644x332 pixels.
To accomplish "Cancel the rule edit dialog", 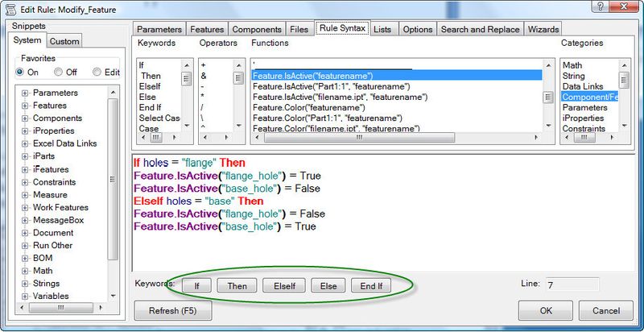I will 606,310.
